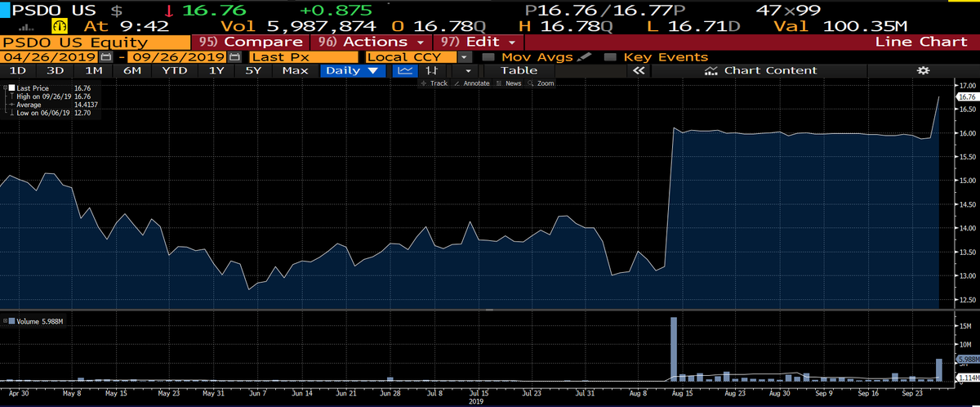980x407 pixels.
Task: Click the tallest Aug 15 volume bar
Action: [674, 349]
